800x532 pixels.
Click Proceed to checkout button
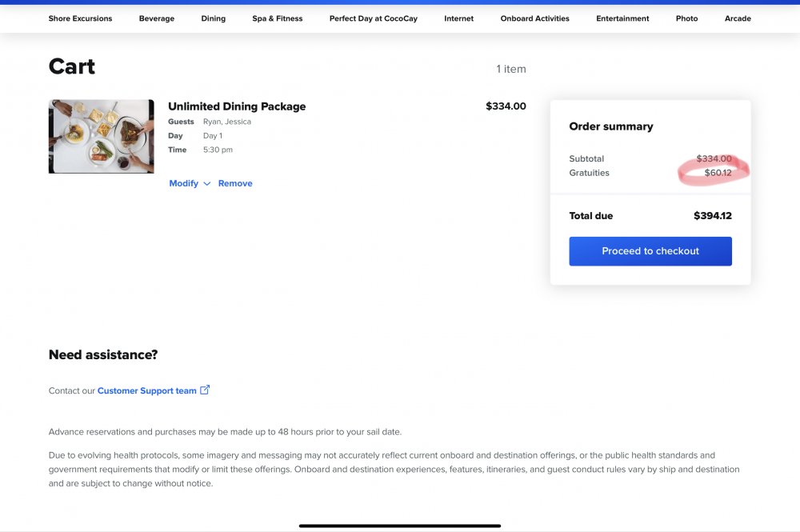650,251
